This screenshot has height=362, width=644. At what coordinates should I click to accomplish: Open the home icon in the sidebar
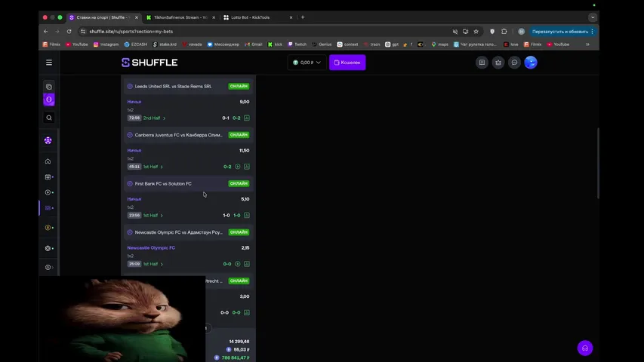point(48,161)
